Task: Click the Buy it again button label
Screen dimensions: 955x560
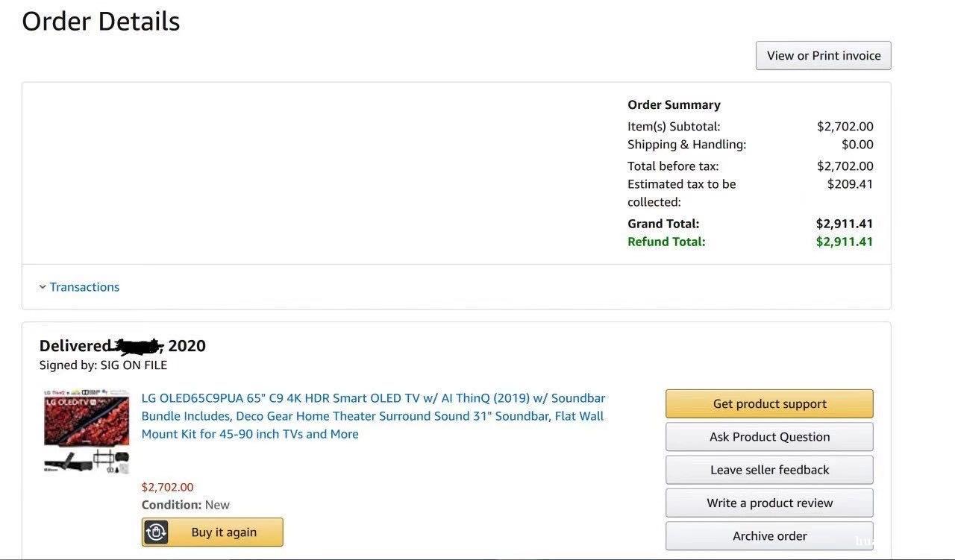Action: click(x=224, y=532)
